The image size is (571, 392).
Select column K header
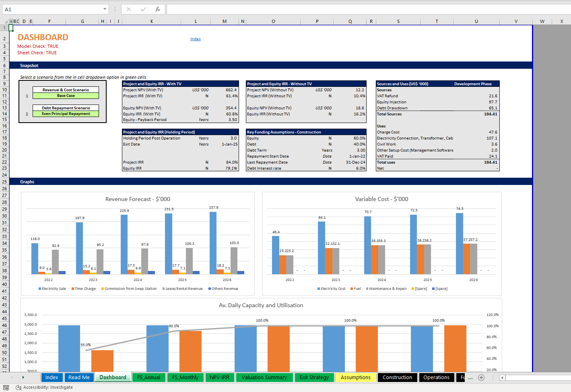pyautogui.click(x=152, y=21)
